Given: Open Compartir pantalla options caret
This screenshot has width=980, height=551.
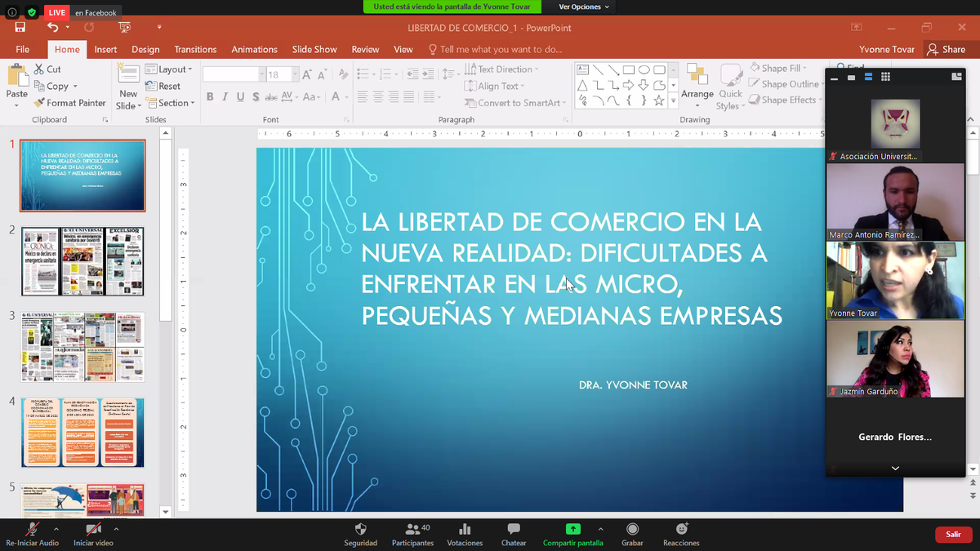Looking at the screenshot, I should (x=600, y=529).
